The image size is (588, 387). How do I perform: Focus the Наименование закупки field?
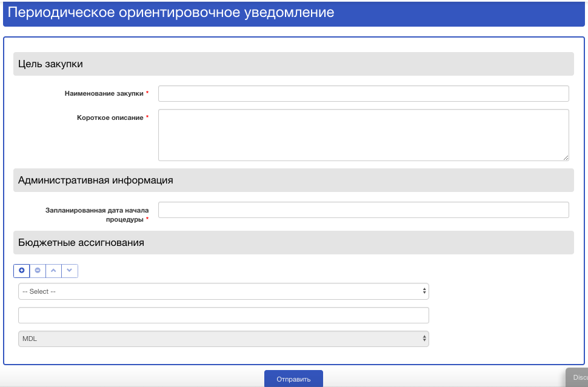tap(363, 94)
